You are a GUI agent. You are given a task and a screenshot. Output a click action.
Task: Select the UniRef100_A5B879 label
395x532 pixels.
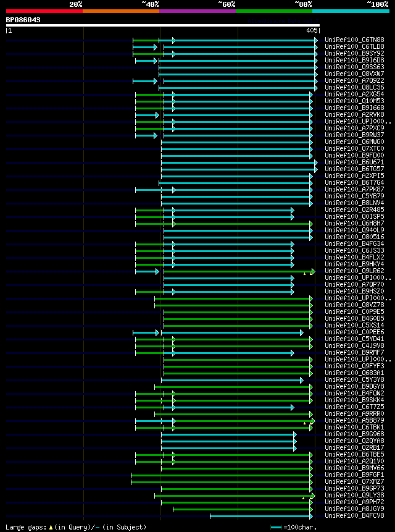click(x=354, y=420)
